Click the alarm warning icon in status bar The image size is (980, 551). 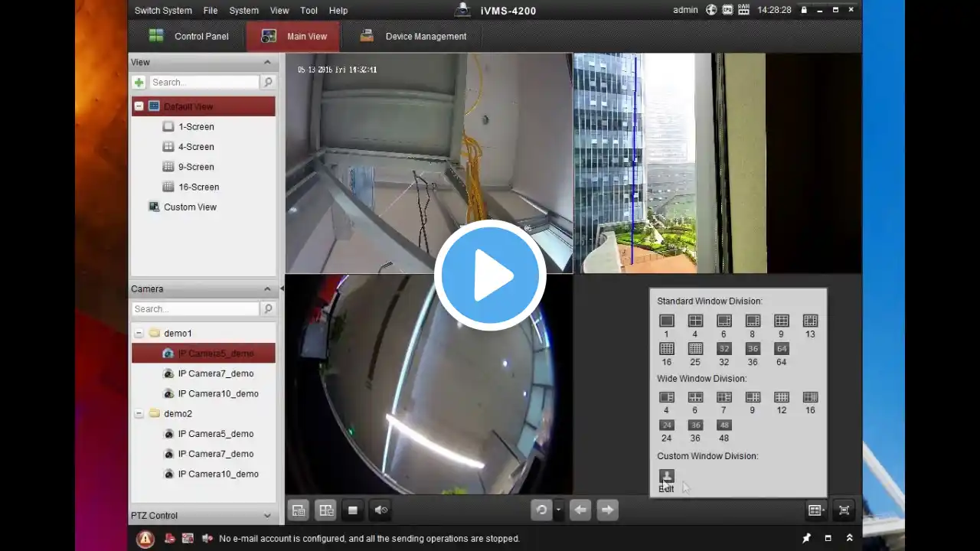[145, 539]
